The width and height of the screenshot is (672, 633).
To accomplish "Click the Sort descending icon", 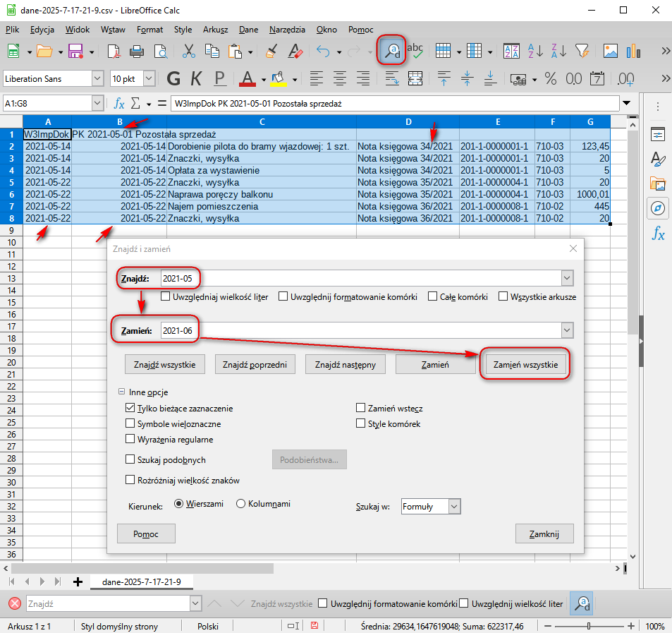I will [559, 51].
